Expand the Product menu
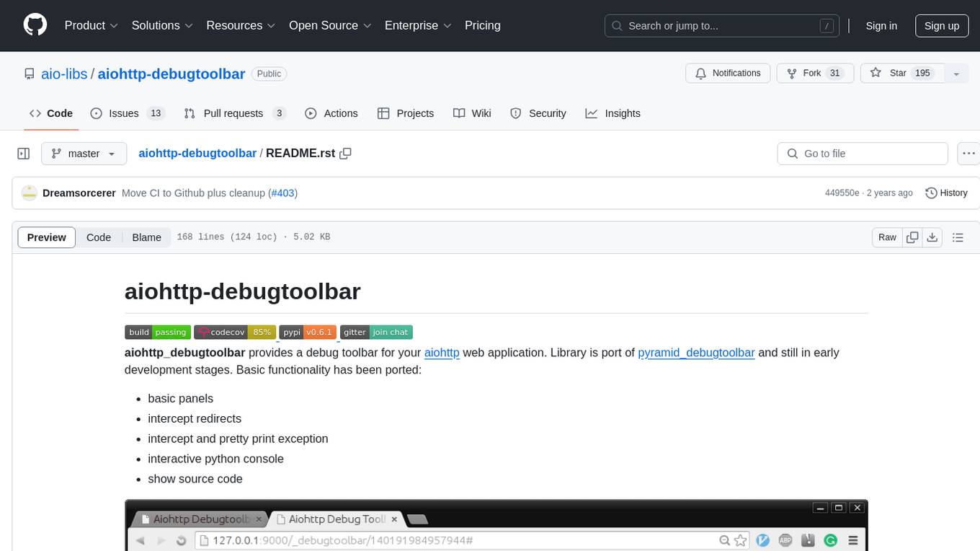This screenshot has height=551, width=980. click(92, 25)
